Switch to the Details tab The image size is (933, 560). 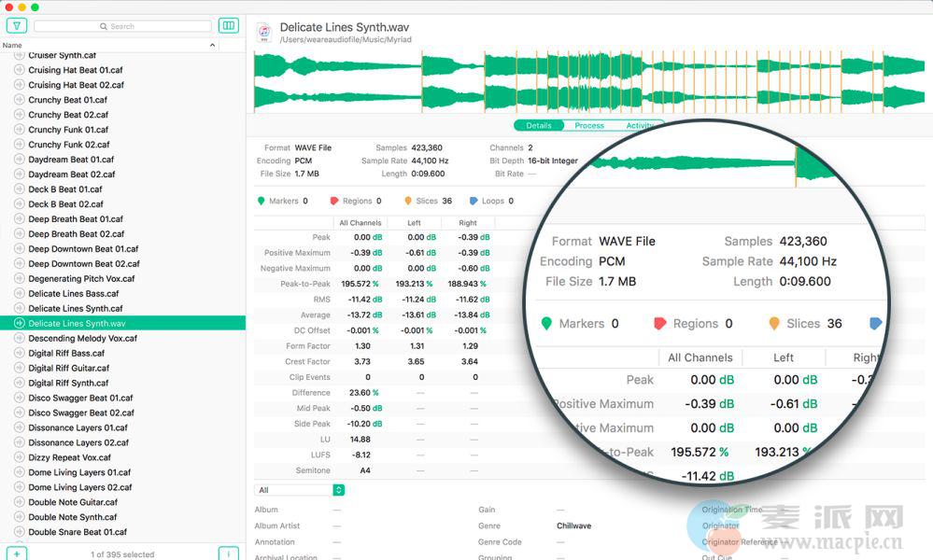(539, 125)
